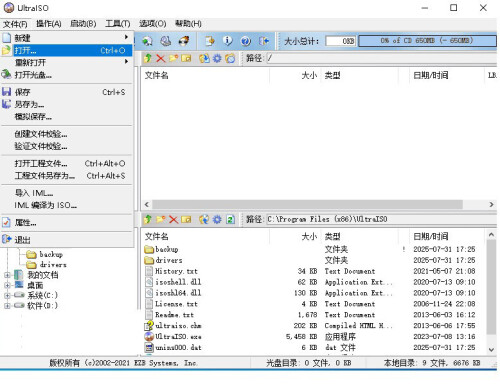Viewport: 500px width, 384px height.
Task: Choose 打开... in the File menu
Action: pyautogui.click(x=67, y=50)
